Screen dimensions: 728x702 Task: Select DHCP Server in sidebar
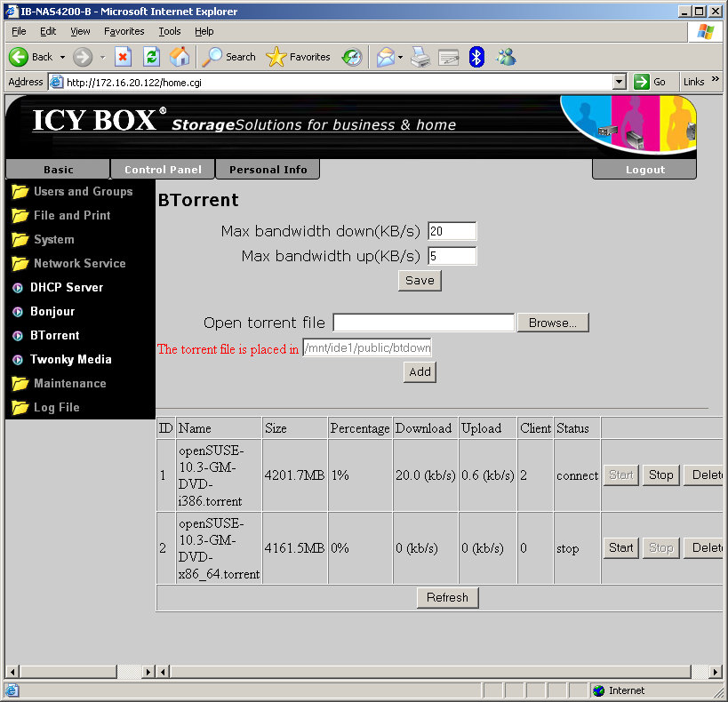click(x=58, y=287)
